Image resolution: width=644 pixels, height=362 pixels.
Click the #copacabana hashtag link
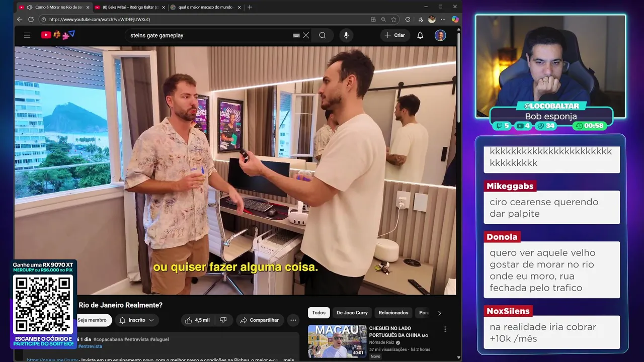point(108,339)
